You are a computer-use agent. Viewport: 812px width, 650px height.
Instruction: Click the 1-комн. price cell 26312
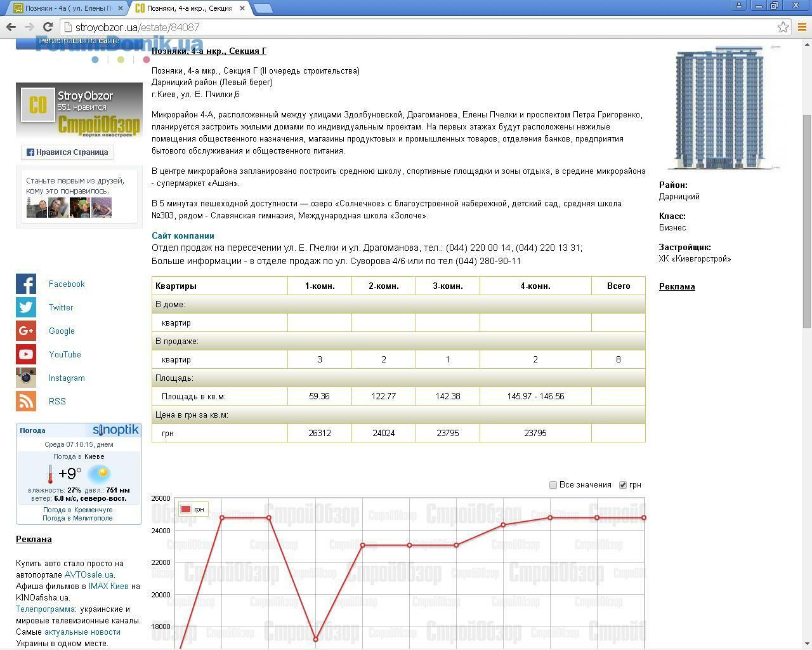[320, 433]
